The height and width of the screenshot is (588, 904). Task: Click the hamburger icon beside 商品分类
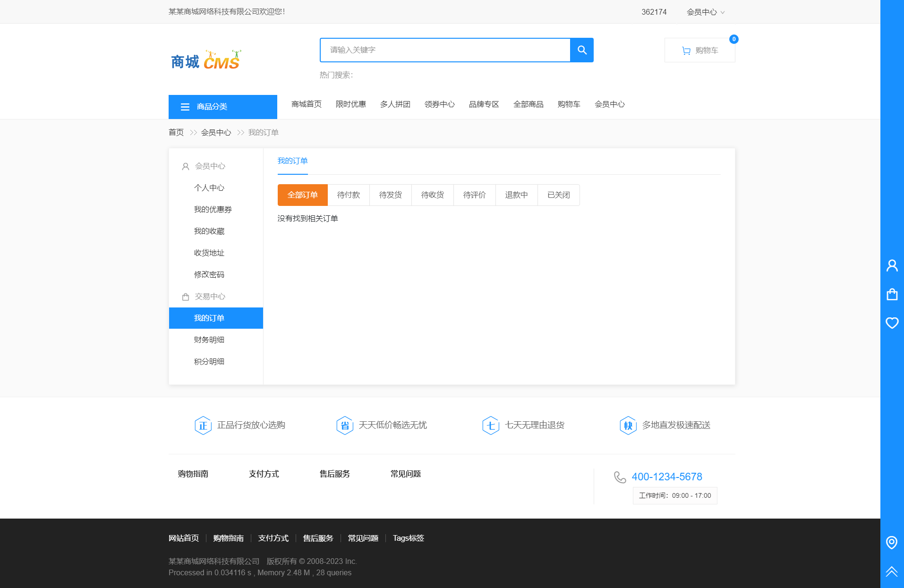(185, 107)
